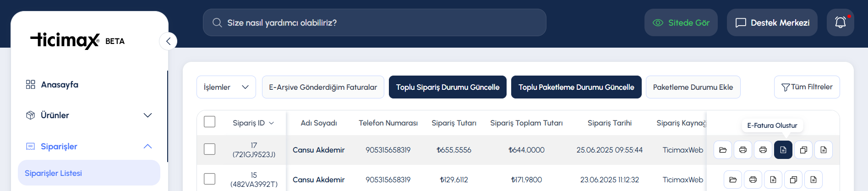868x191 pixels.
Task: Click Toplu Sipariş Durumu Güncelle button
Action: click(x=448, y=87)
